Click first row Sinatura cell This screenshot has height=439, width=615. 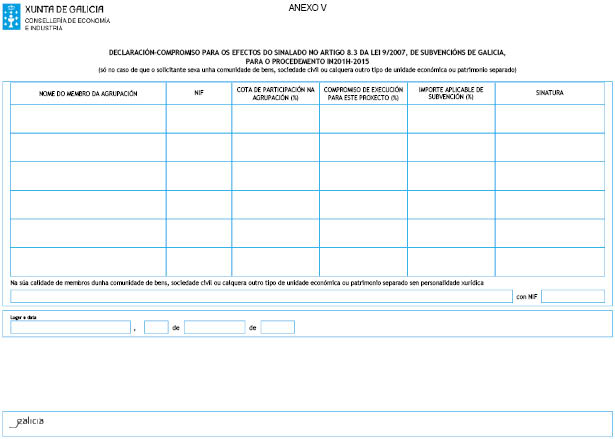549,119
